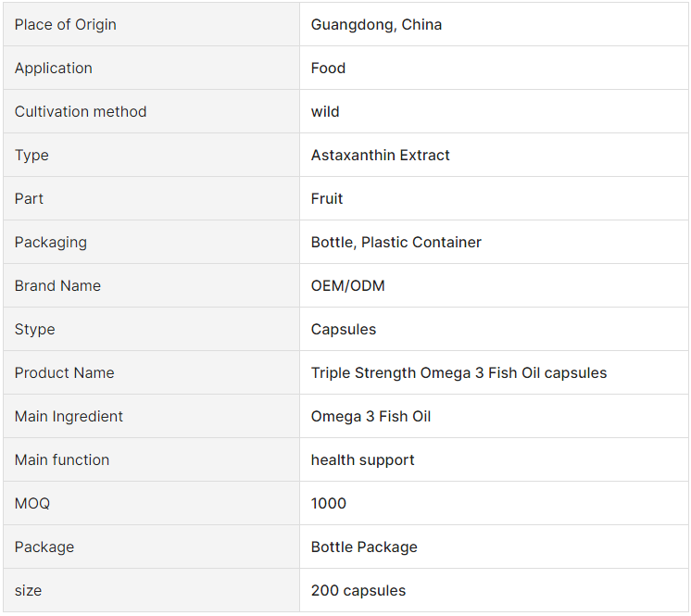The width and height of the screenshot is (691, 616).
Task: Select the MOQ value 1000
Action: pos(328,503)
